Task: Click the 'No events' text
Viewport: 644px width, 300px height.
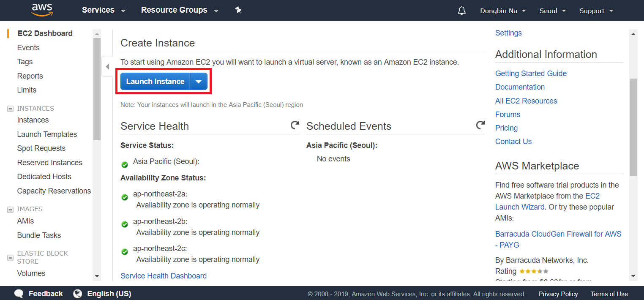Action: click(333, 159)
